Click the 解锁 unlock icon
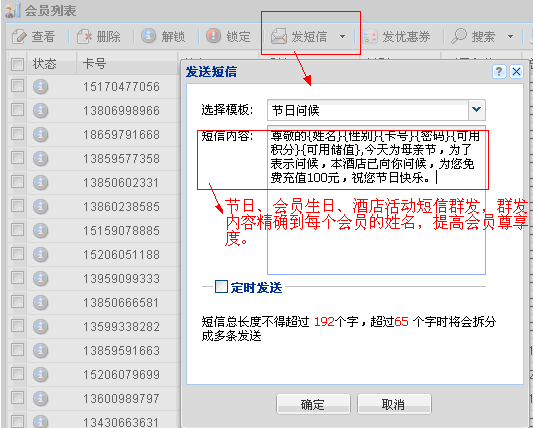Screen dimensions: 535x428 (148, 35)
